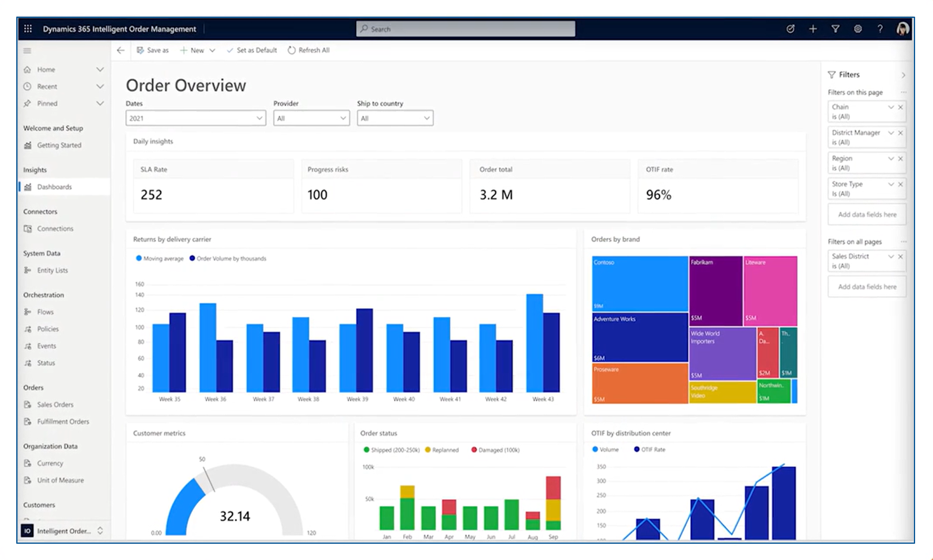Open the app launcher waffle icon
Viewport: 933px width, 560px height.
pyautogui.click(x=28, y=29)
